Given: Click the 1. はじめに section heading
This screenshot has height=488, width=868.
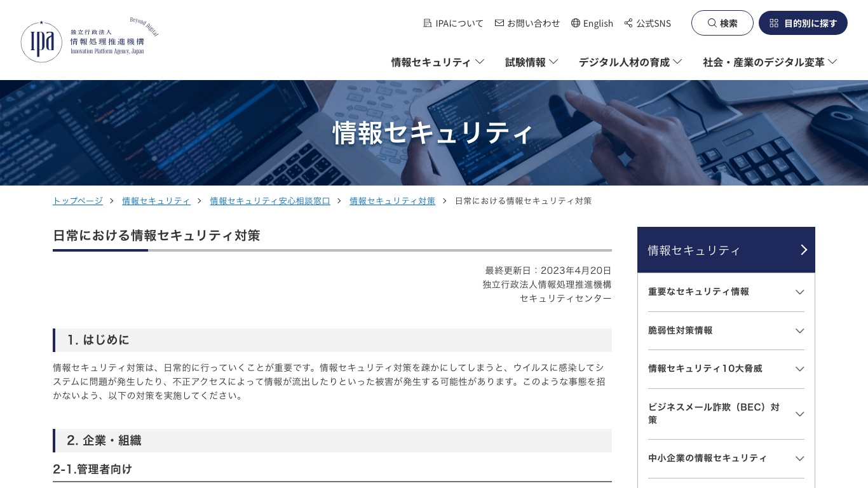Looking at the screenshot, I should pos(332,340).
